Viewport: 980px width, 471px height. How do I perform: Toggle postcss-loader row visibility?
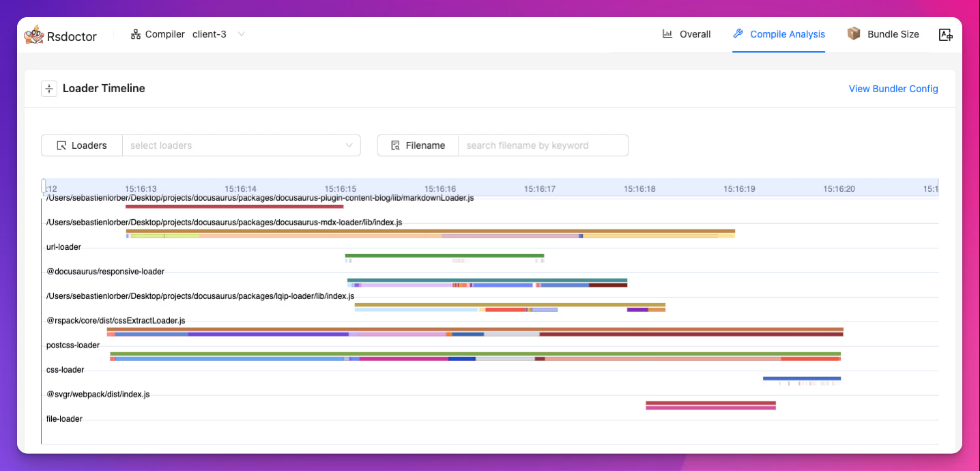(x=72, y=345)
